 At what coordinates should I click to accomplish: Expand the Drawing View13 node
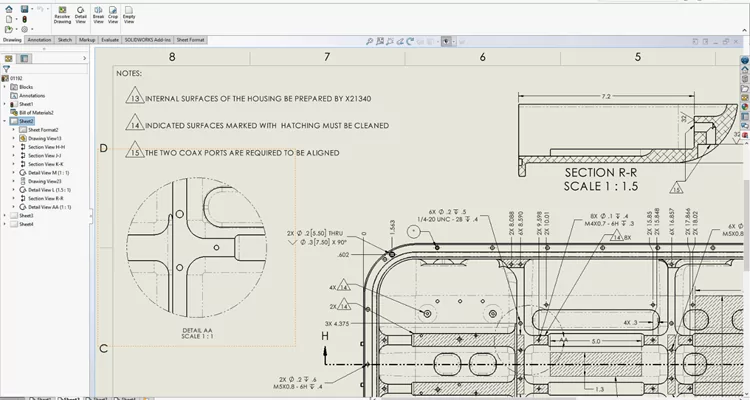13,138
